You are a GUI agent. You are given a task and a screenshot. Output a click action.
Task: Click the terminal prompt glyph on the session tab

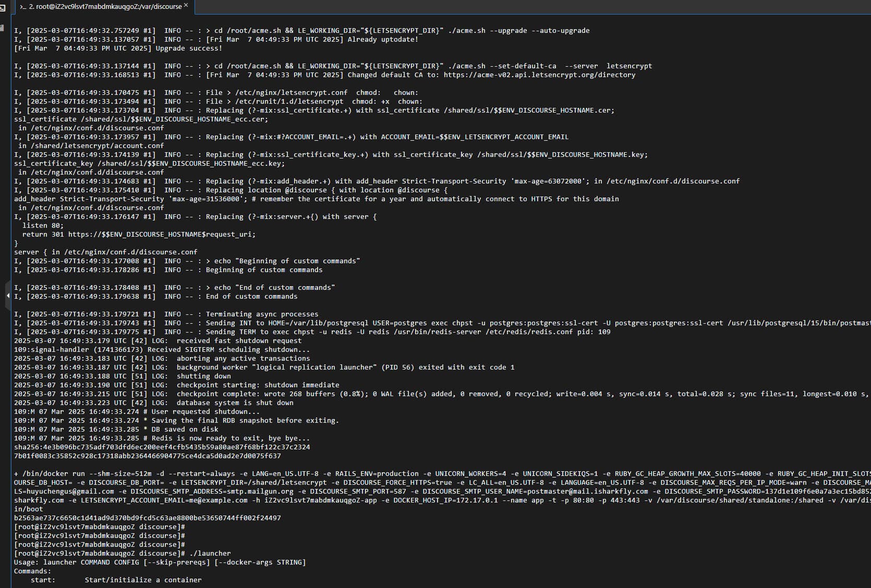coord(23,7)
